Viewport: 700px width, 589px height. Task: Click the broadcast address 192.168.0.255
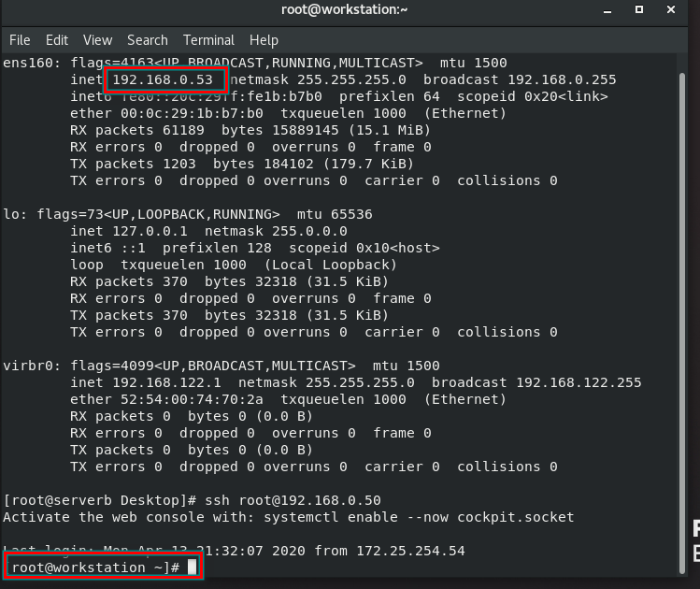click(562, 79)
